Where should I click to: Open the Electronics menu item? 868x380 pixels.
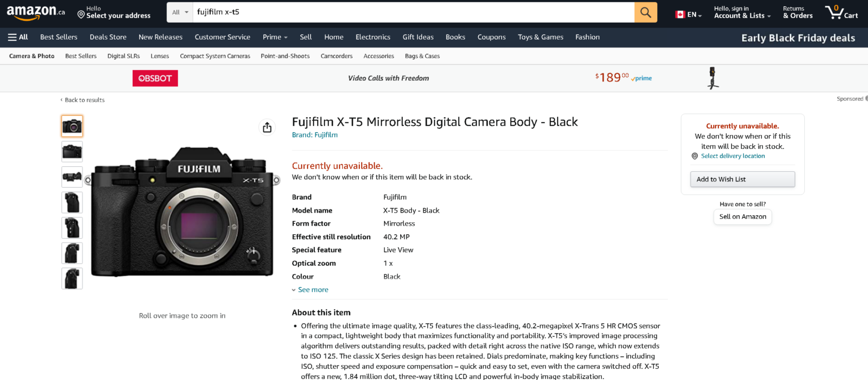[372, 37]
